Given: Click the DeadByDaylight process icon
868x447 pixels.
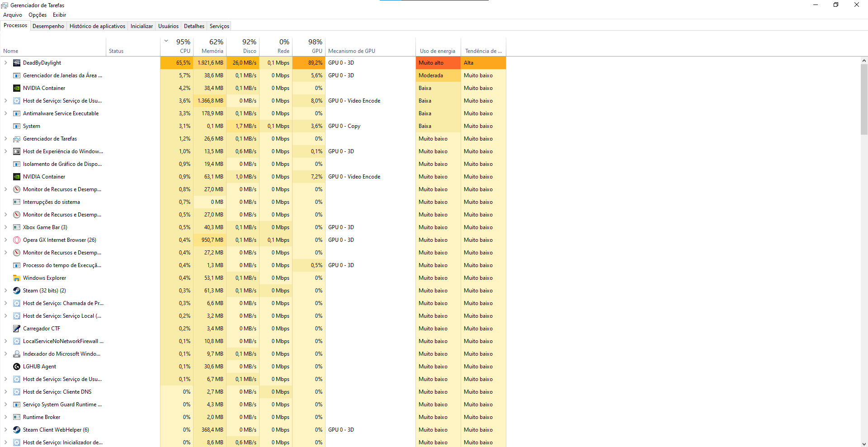Looking at the screenshot, I should click(17, 63).
